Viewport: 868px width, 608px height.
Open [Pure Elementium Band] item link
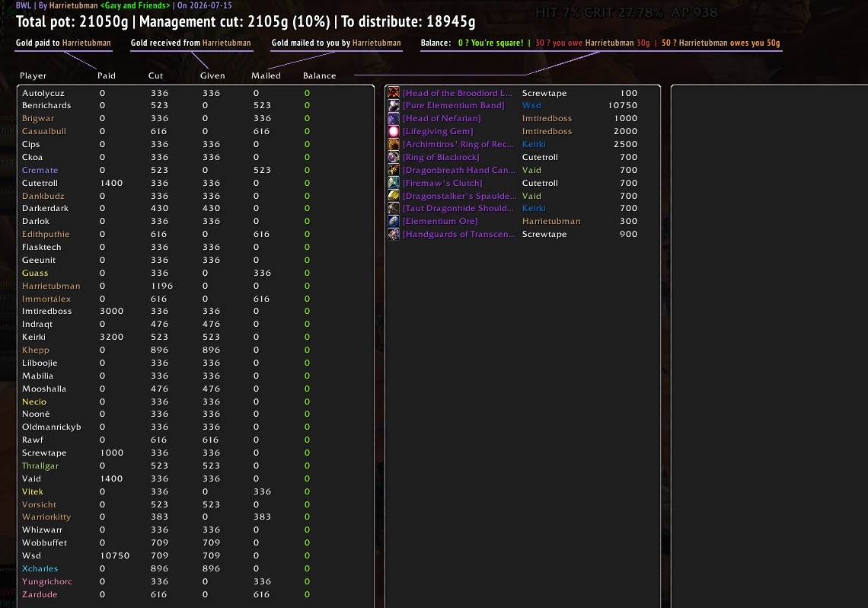point(453,105)
